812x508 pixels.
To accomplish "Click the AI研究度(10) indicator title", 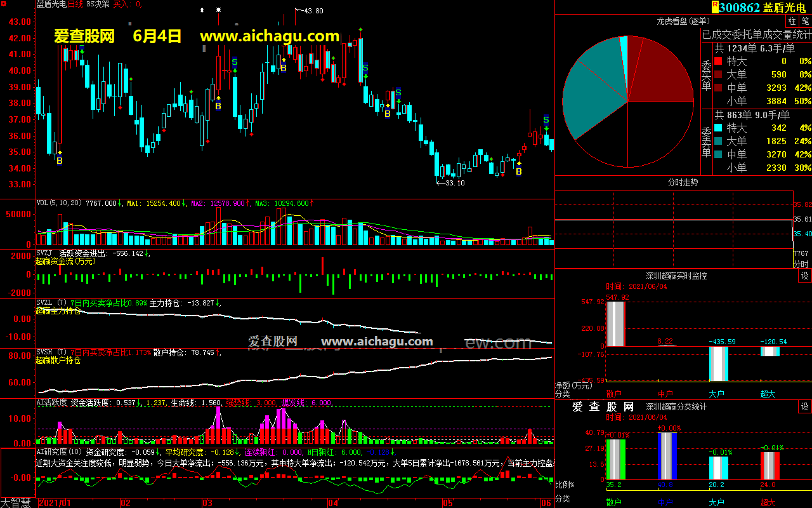I will click(59, 452).
